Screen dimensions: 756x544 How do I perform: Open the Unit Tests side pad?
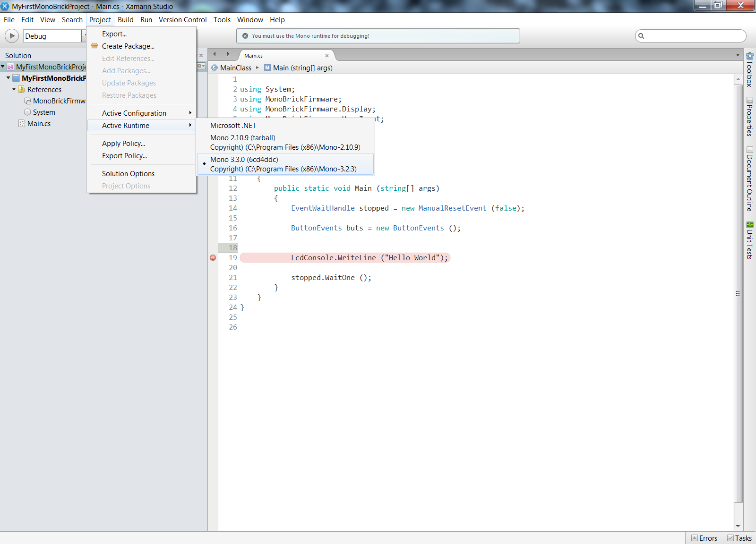click(x=749, y=240)
